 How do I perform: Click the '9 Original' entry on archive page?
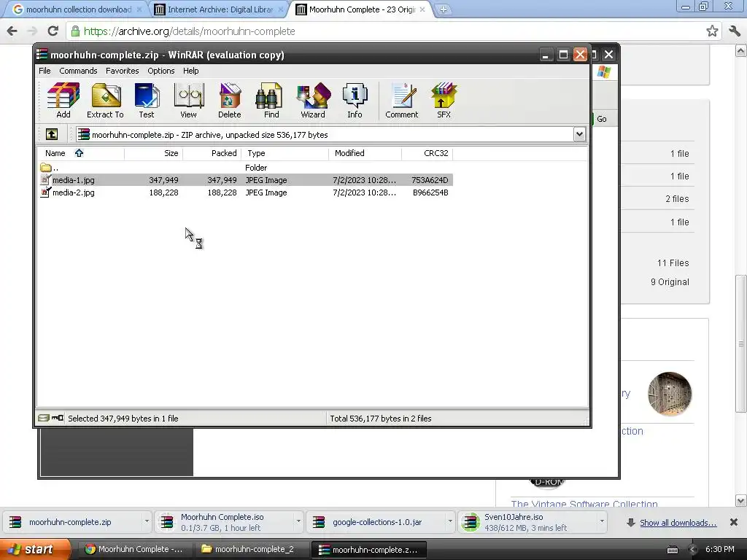click(x=670, y=282)
